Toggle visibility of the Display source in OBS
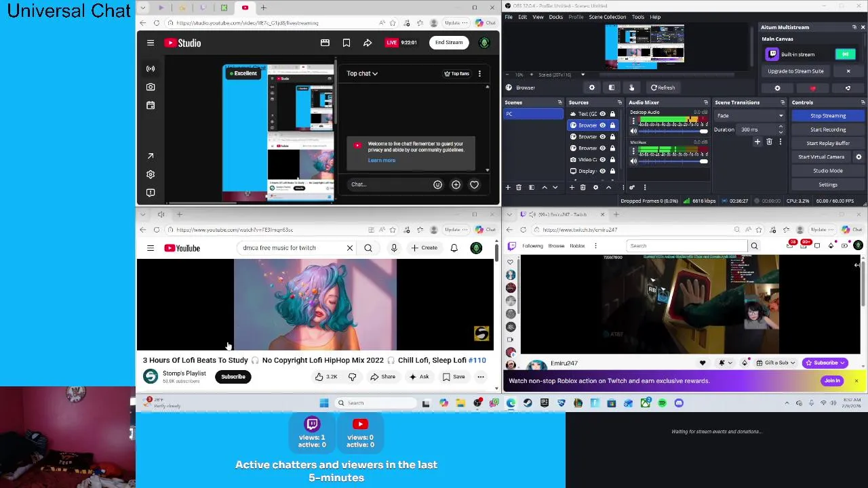 click(602, 171)
